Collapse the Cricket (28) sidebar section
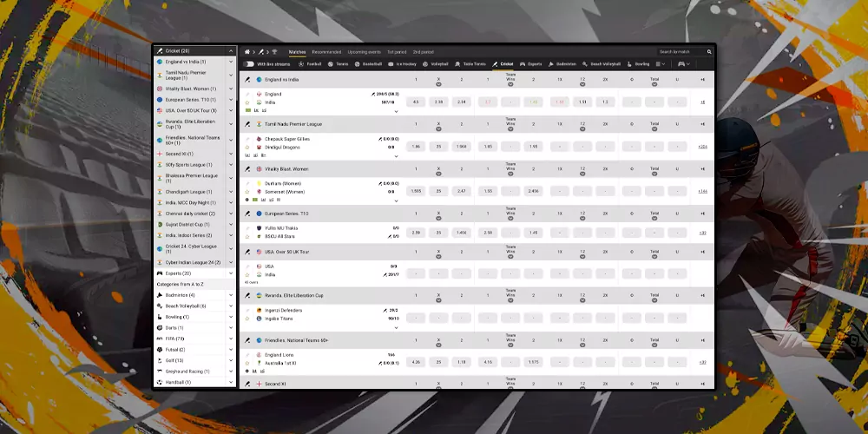The width and height of the screenshot is (868, 434). [x=231, y=51]
